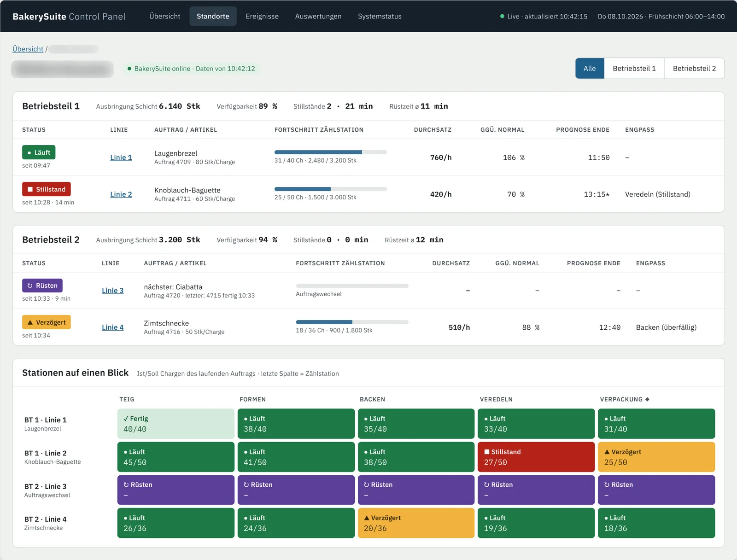Click the Live aktualisiert status indicator

click(544, 16)
